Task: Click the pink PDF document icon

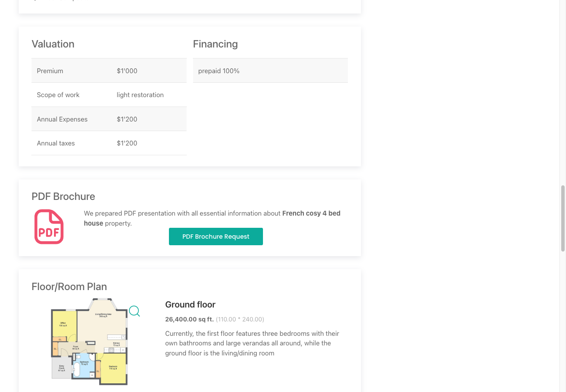Action: [x=49, y=226]
